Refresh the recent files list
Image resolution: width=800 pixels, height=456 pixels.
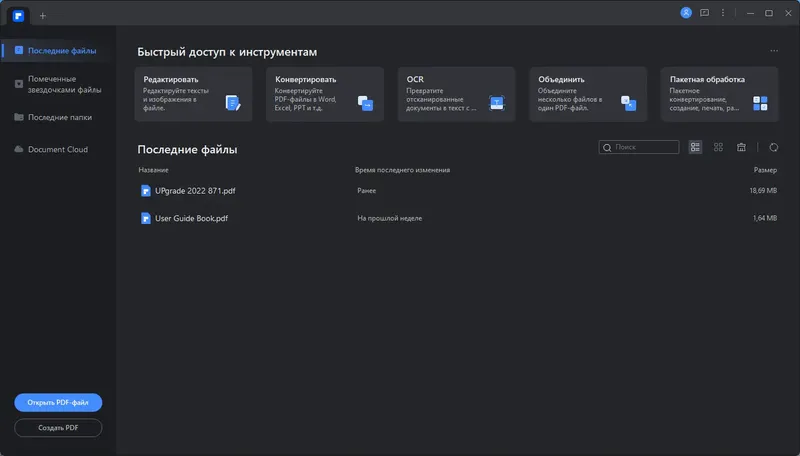point(773,147)
